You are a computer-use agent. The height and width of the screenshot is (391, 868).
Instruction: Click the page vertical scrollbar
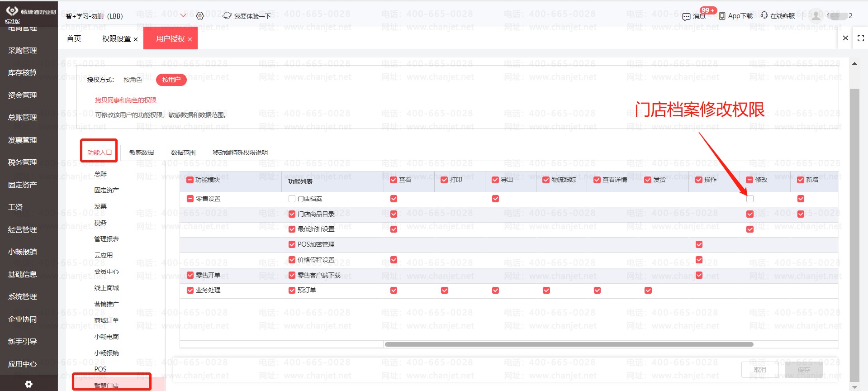(x=854, y=235)
